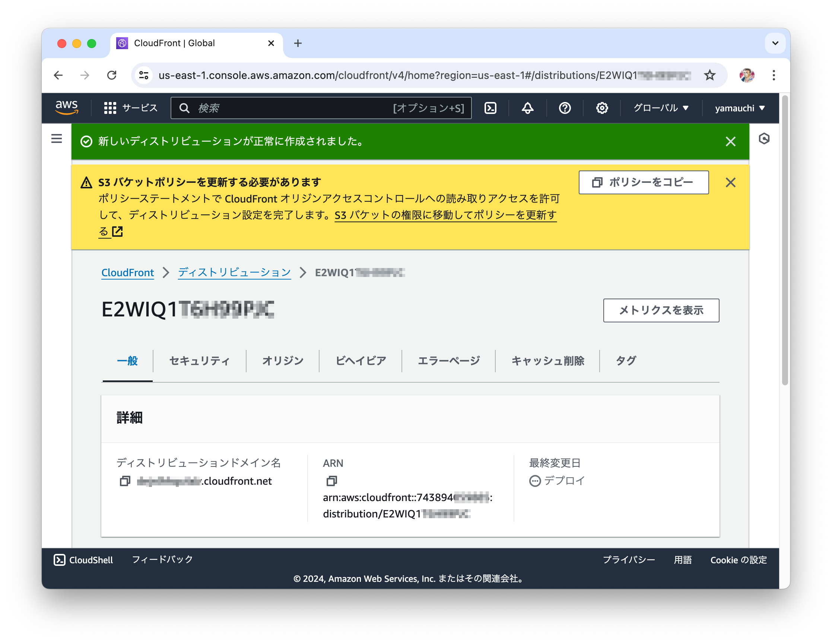Switch to the オリジン tab

pos(283,361)
